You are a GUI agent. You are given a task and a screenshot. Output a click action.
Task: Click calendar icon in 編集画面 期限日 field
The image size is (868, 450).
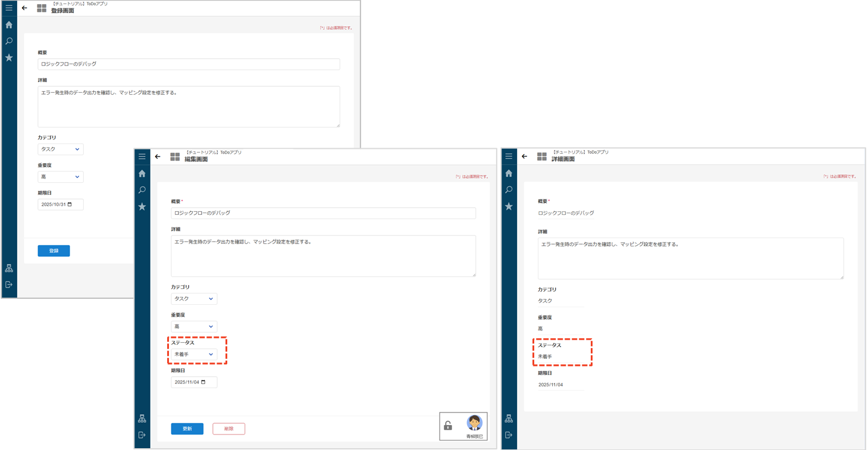pyautogui.click(x=203, y=382)
